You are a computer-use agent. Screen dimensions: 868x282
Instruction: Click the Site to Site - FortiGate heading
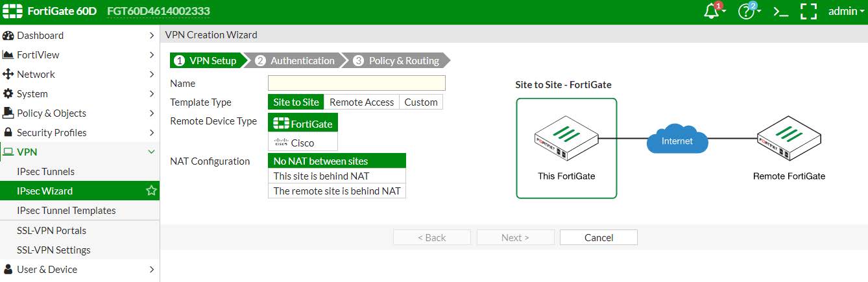point(563,85)
